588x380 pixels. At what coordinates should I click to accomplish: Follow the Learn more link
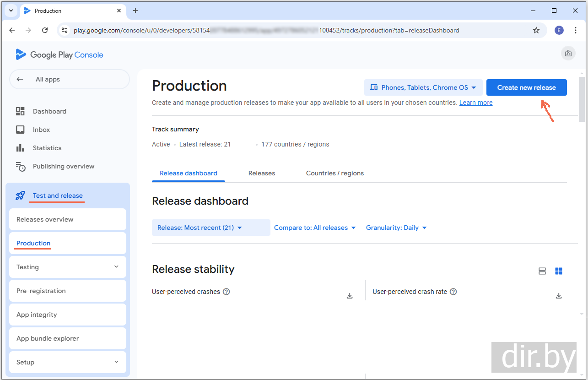(476, 103)
